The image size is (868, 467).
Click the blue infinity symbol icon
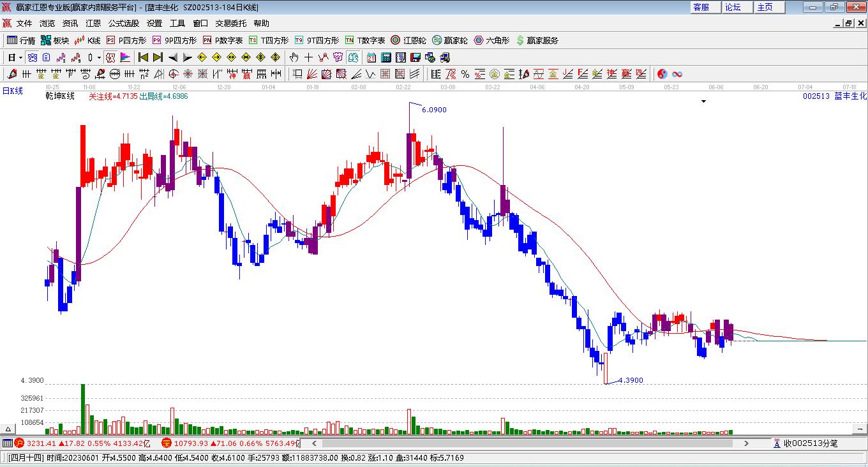coord(677,74)
